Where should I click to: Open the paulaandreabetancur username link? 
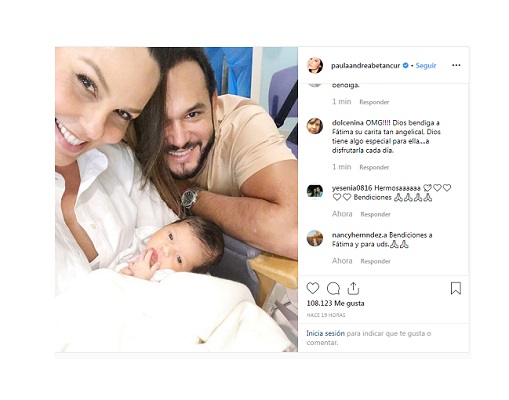365,66
